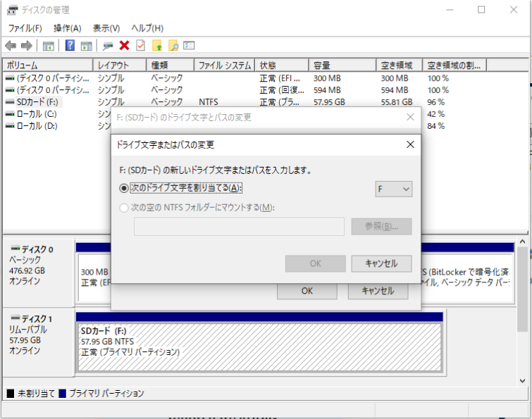Click the disk icon beside ローカル (D:) row
Screen dimensions: 532x419
[x=10, y=126]
